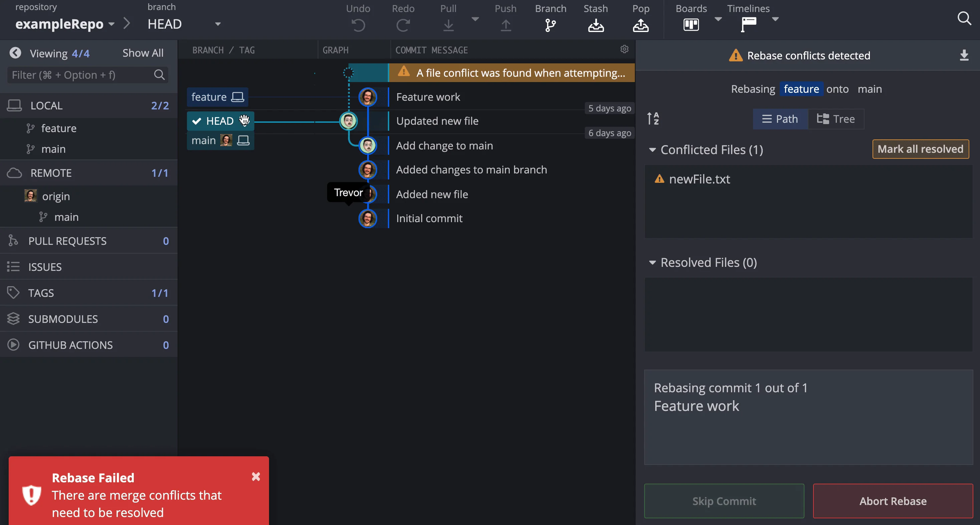Open the GITHUB ACTIONS panel section

(x=70, y=345)
